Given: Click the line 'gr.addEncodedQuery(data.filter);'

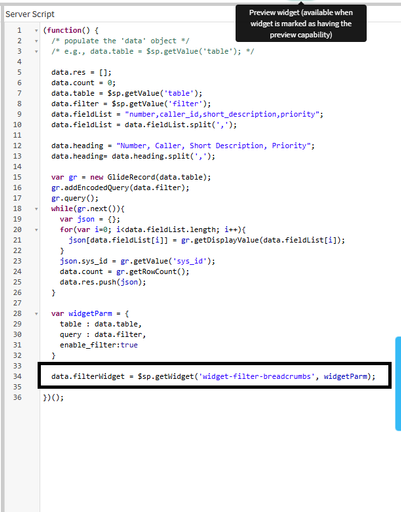Looking at the screenshot, I should point(120,188).
